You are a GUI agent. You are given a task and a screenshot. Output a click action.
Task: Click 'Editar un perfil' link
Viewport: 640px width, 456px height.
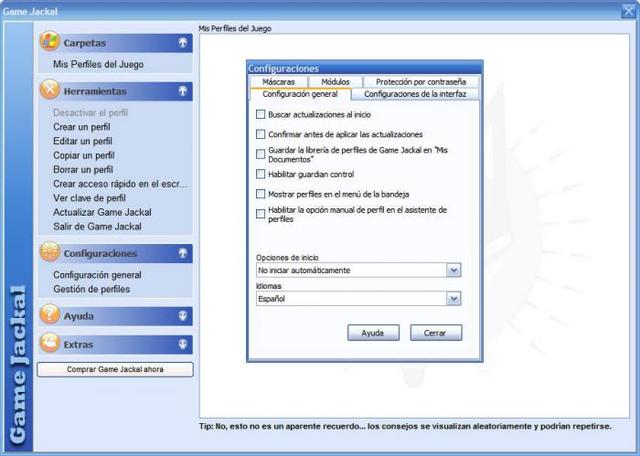82,141
